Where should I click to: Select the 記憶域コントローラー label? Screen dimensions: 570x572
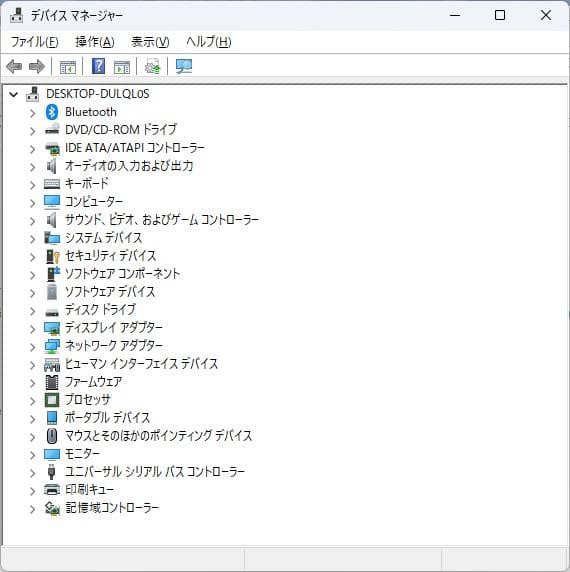click(112, 507)
